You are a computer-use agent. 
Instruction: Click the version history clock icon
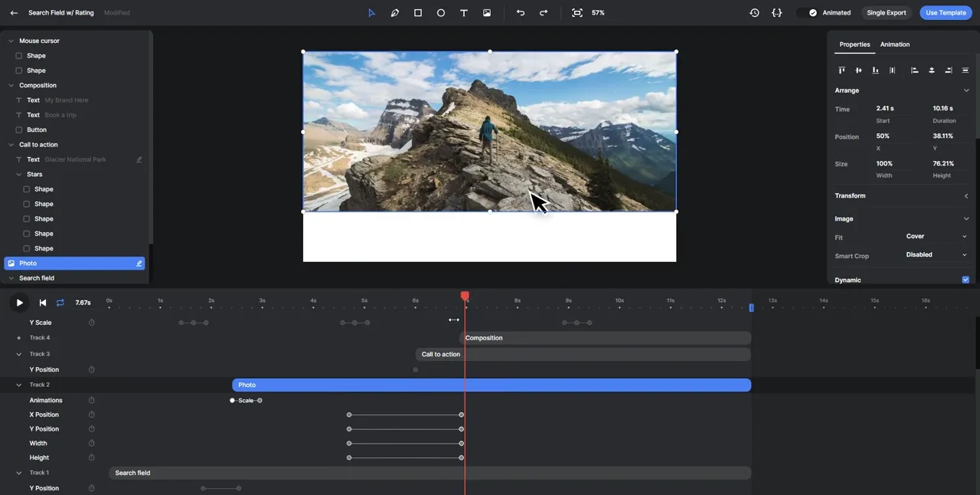point(754,12)
